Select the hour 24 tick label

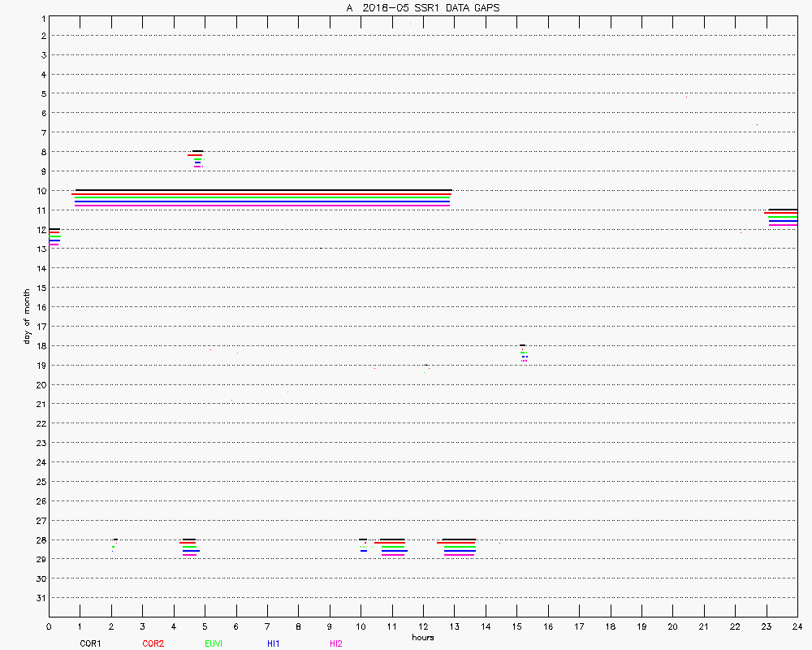coord(797,626)
